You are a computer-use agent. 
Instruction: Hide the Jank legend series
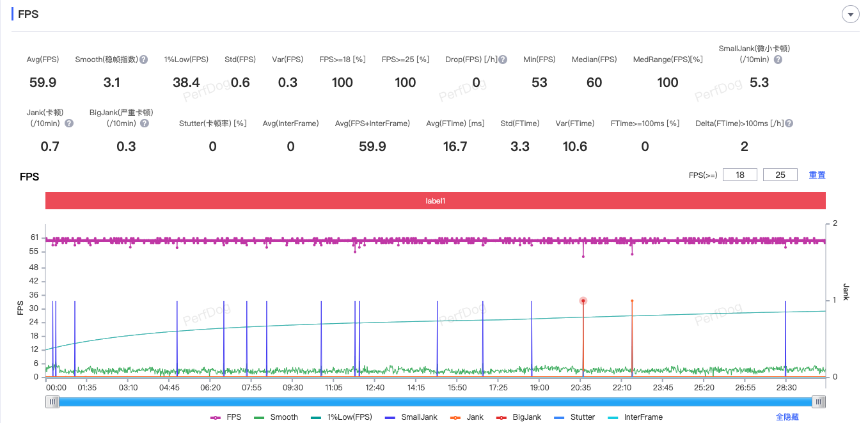coord(468,417)
